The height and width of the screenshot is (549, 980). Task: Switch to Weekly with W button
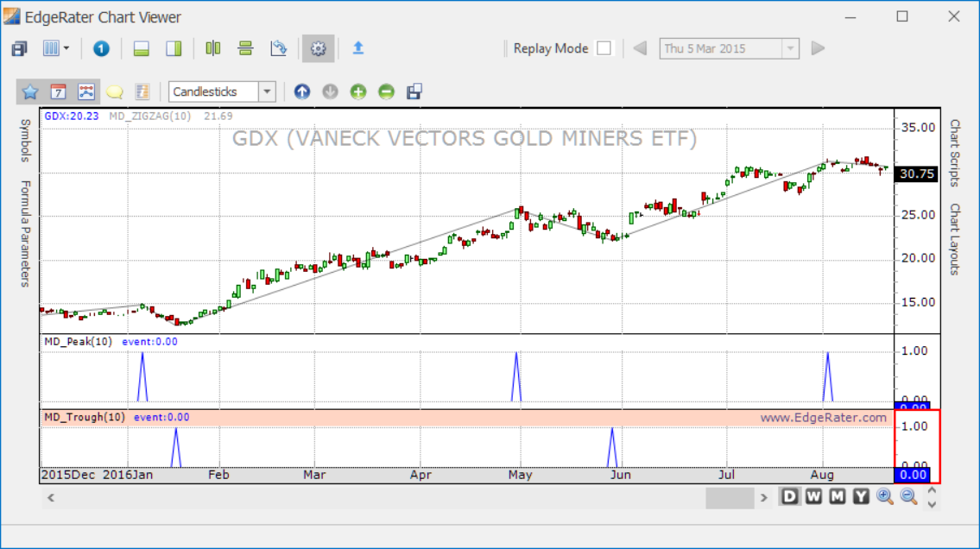(x=813, y=496)
